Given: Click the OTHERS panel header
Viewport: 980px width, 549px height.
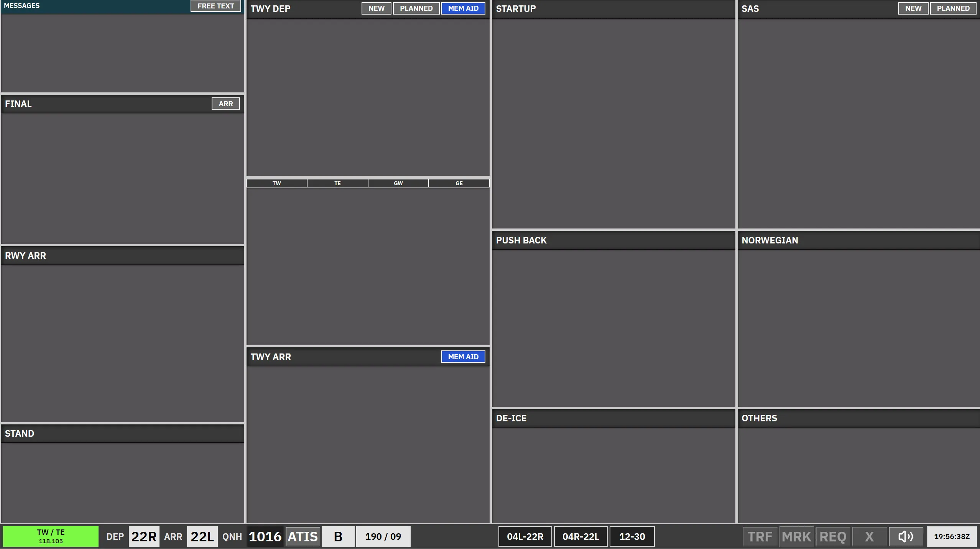Looking at the screenshot, I should pos(859,418).
